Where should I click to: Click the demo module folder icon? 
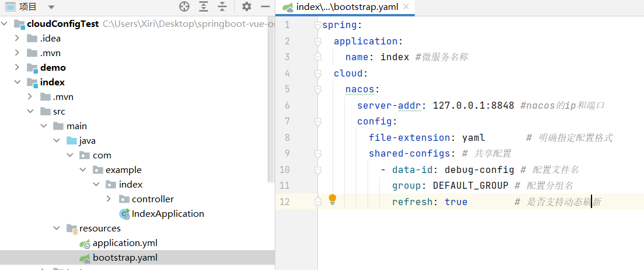pyautogui.click(x=33, y=68)
